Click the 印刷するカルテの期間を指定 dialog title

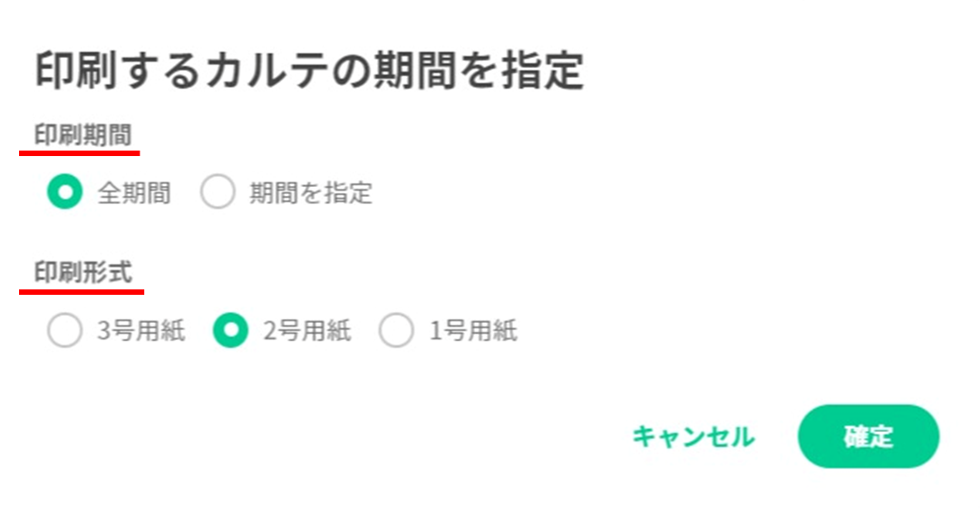coord(309,72)
